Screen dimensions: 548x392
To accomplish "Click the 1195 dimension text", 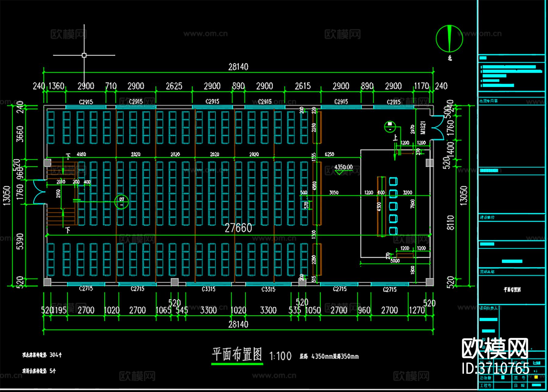I will click(59, 310).
